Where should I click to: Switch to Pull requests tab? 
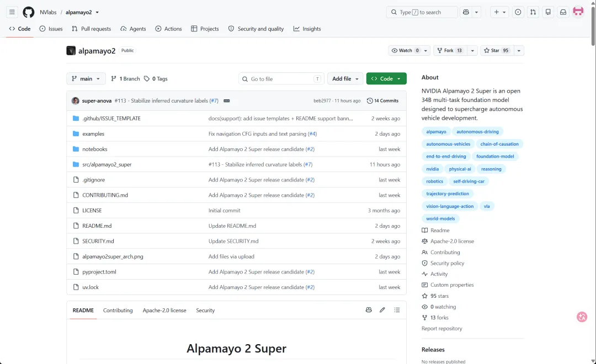[91, 29]
